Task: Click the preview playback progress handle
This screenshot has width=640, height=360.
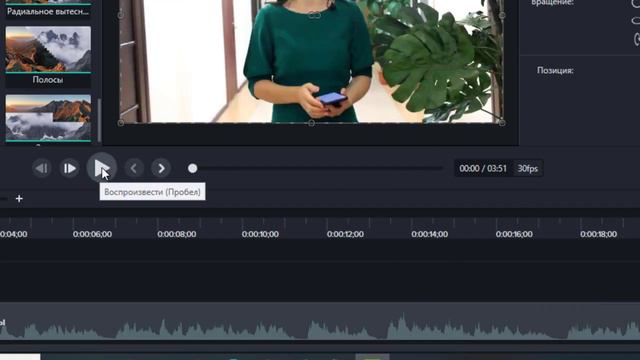Action: tap(193, 168)
